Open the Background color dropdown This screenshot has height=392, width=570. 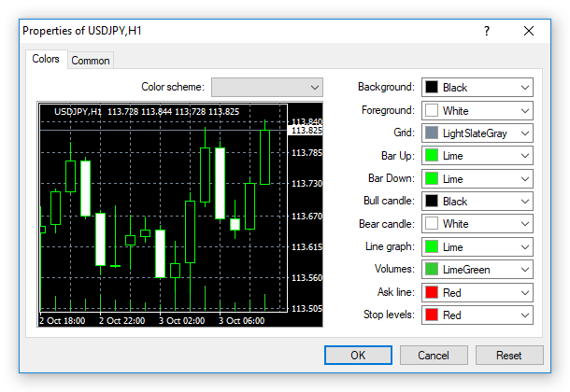(477, 87)
